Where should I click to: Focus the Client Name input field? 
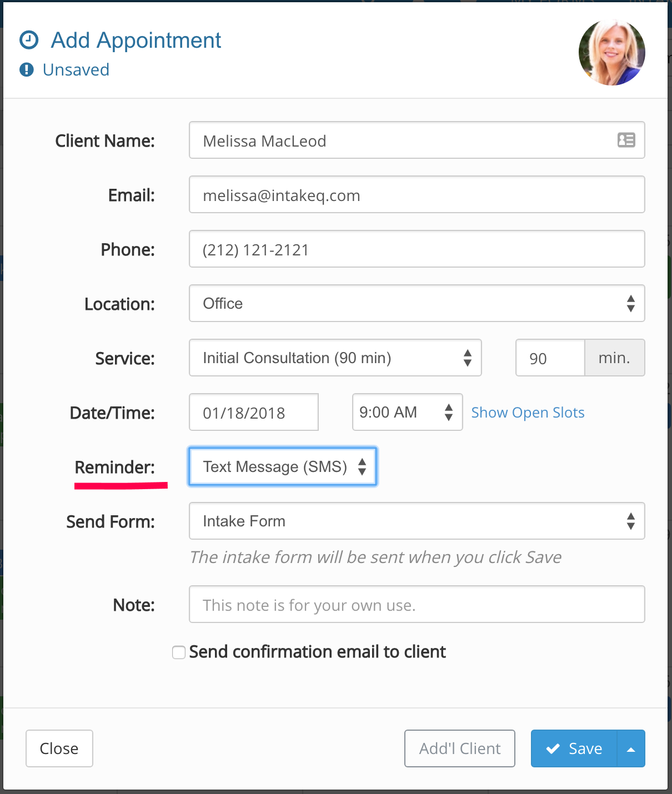[417, 140]
